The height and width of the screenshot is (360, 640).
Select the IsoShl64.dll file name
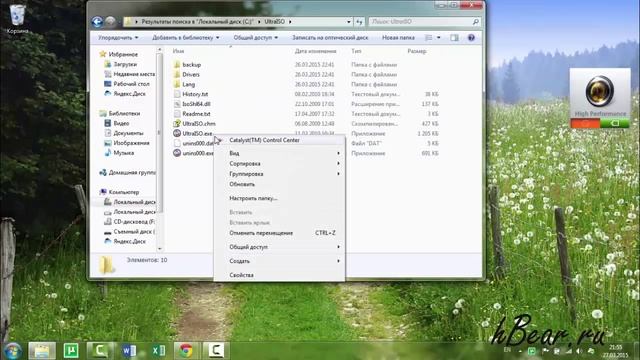coord(196,104)
